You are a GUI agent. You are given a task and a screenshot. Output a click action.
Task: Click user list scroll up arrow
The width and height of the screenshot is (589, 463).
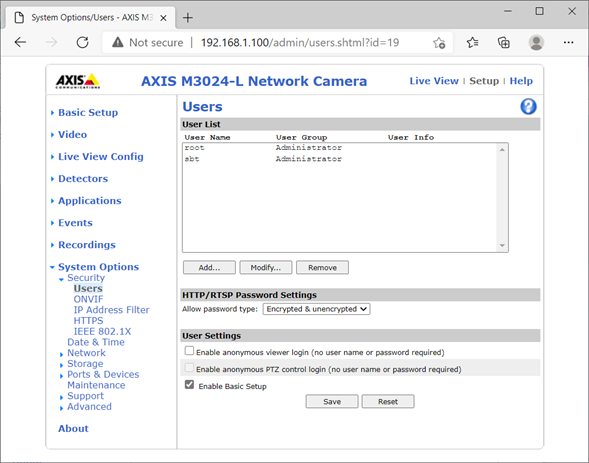(x=502, y=150)
